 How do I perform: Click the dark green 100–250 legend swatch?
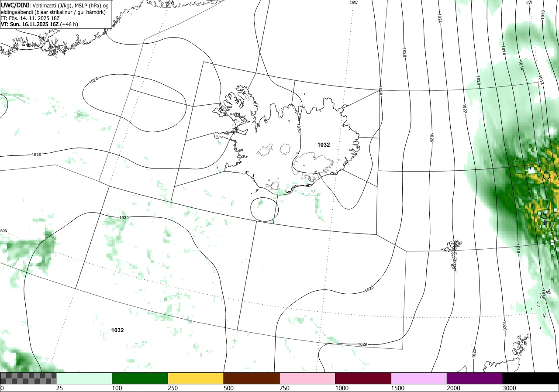coord(140,378)
